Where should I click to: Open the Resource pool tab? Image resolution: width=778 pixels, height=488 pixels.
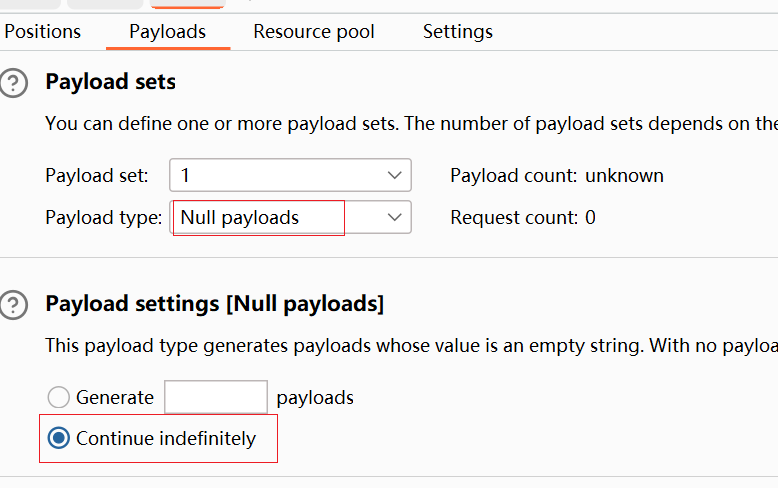pos(314,32)
